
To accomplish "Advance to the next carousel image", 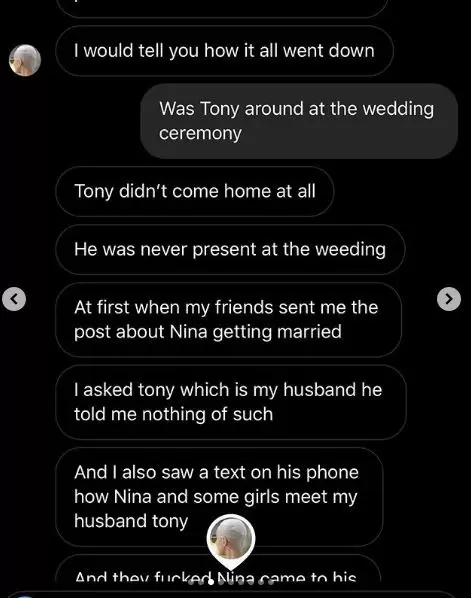I will coord(449,299).
